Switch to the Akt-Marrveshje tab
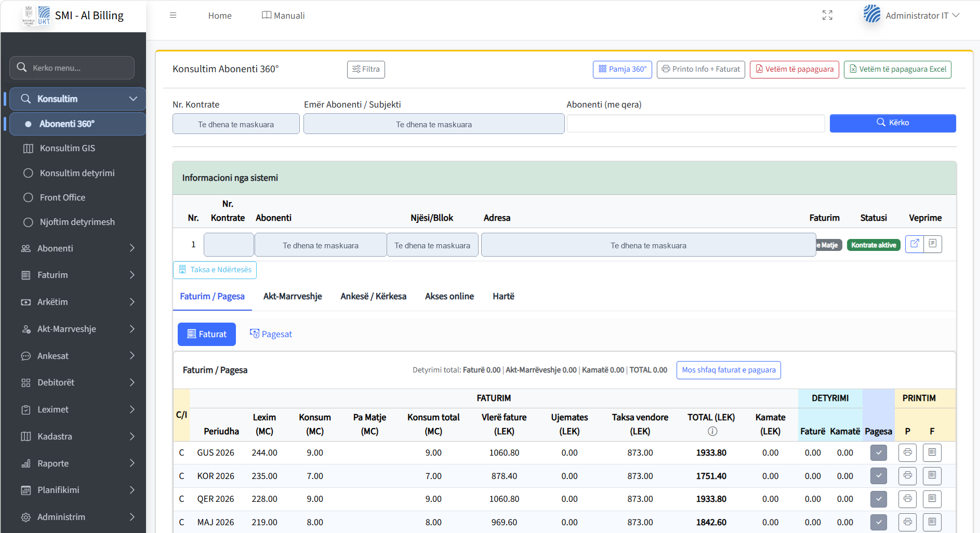The height and width of the screenshot is (533, 980). pyautogui.click(x=293, y=296)
